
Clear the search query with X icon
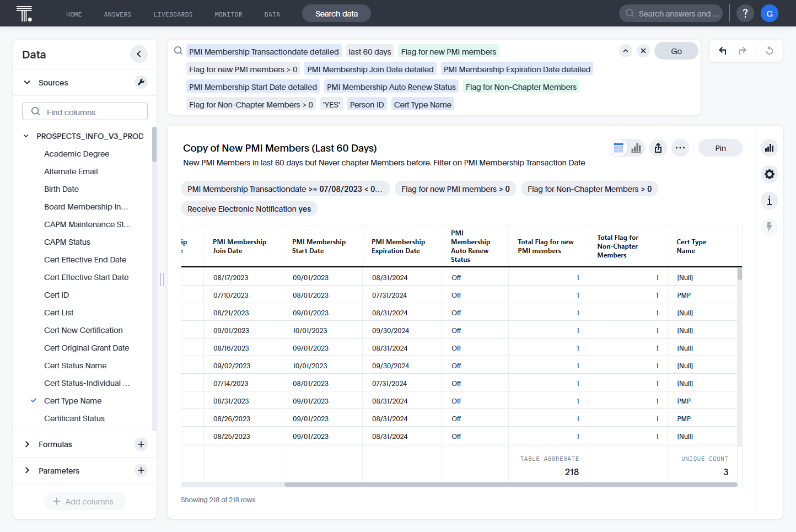tap(643, 51)
